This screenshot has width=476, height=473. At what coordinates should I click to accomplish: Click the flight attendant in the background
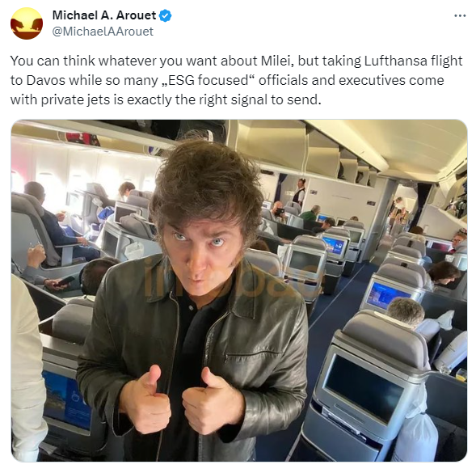300,192
